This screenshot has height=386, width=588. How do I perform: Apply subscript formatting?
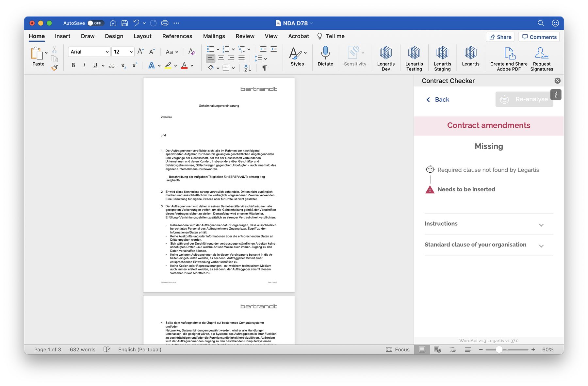(123, 66)
